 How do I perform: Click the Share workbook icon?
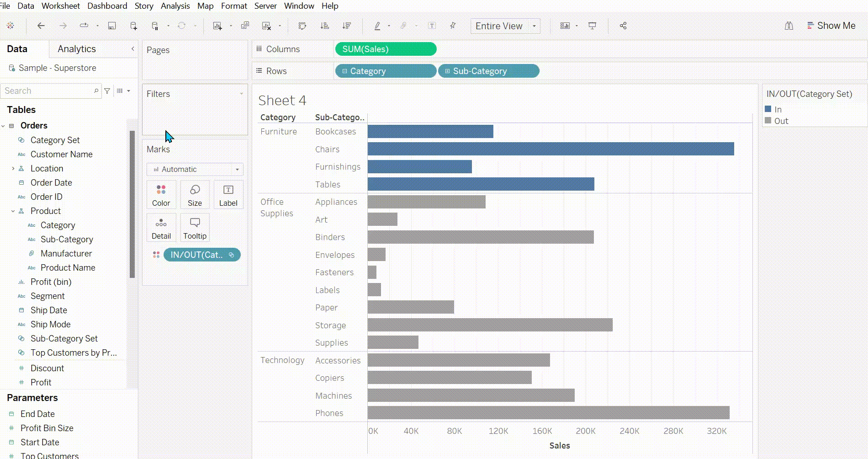pyautogui.click(x=623, y=26)
